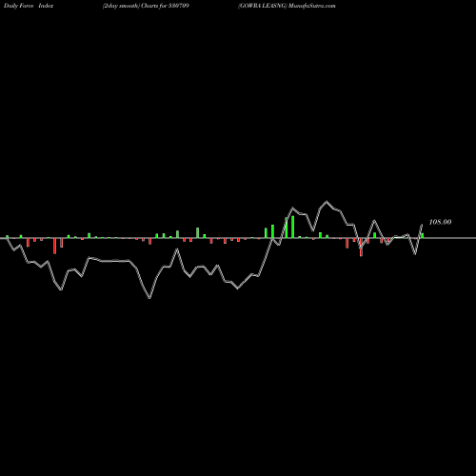Click the '(2day smooth) Charts for 530709' text
This screenshot has height=476, width=476.
[146, 6]
